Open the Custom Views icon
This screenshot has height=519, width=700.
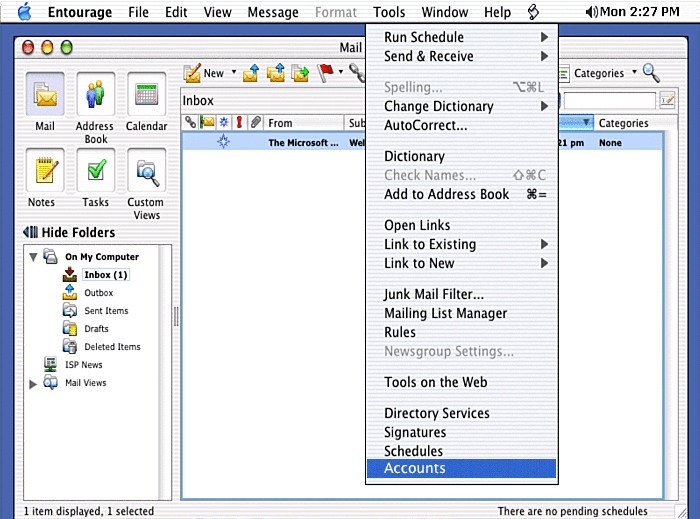[x=146, y=170]
